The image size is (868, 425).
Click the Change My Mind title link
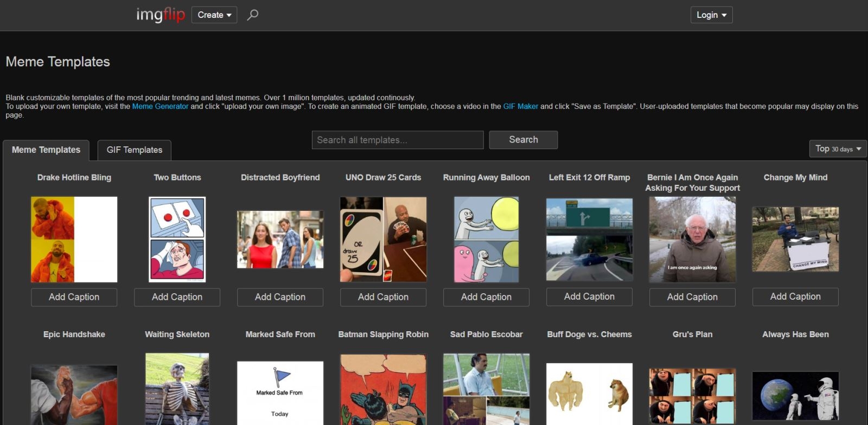796,177
